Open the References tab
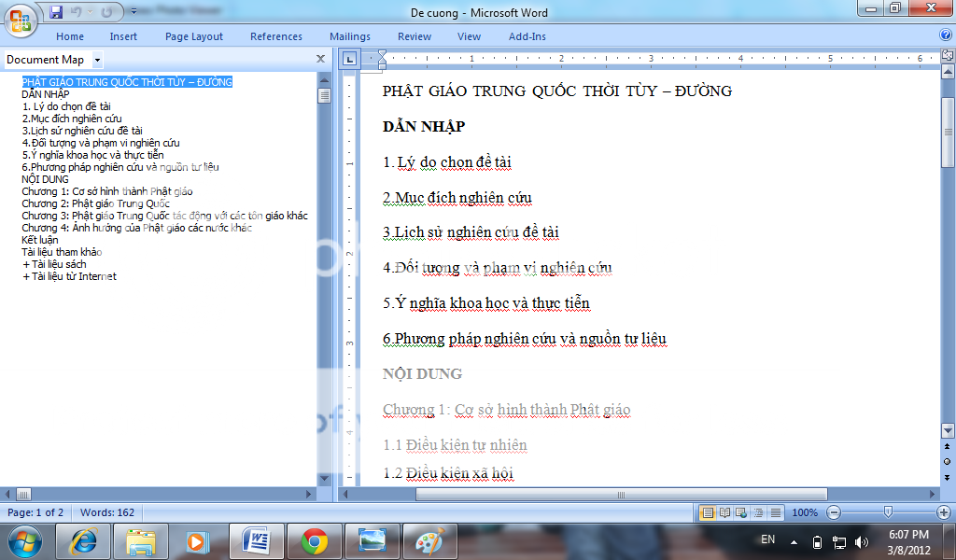956x560 pixels. (275, 36)
